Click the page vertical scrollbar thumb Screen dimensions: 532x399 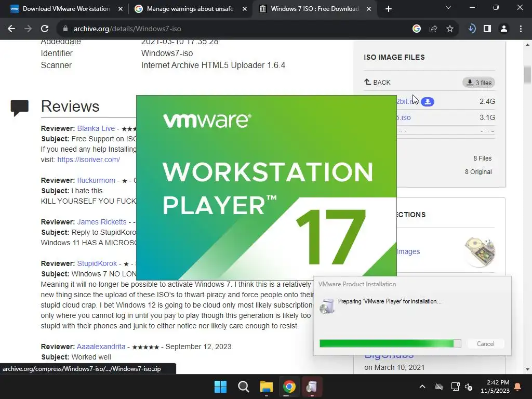[527, 75]
